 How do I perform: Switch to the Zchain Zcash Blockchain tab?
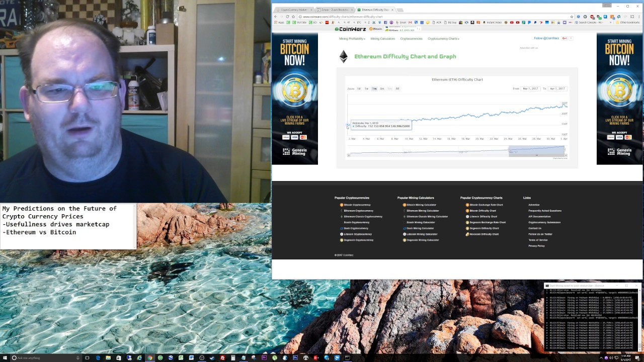point(335,10)
